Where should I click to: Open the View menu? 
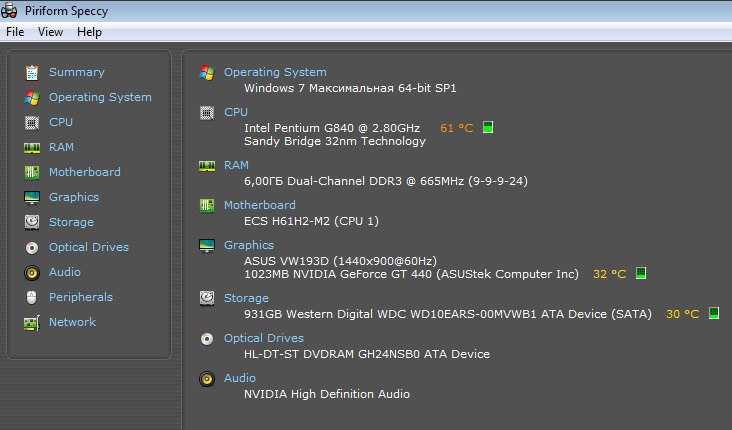point(50,32)
